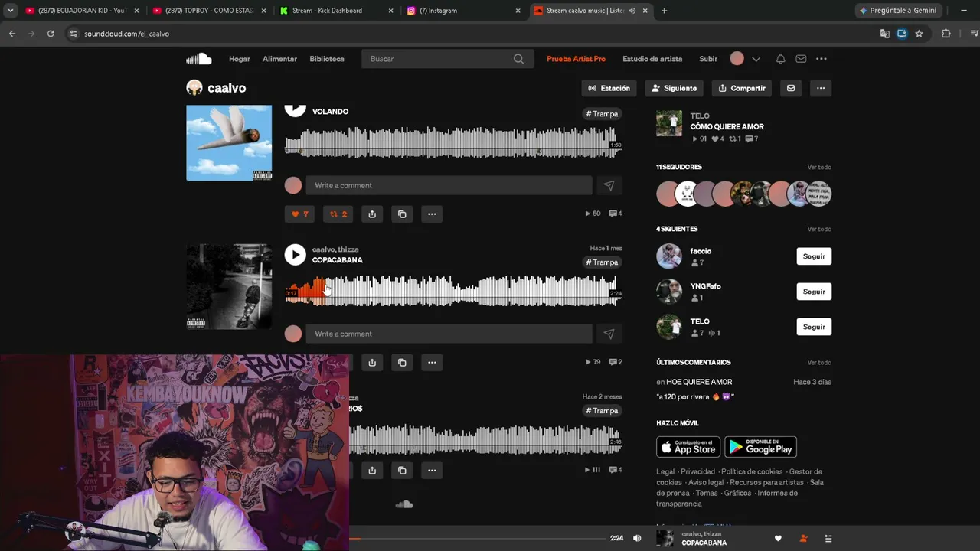Mute the volume in the player bar
This screenshot has height=551, width=980.
pyautogui.click(x=637, y=539)
